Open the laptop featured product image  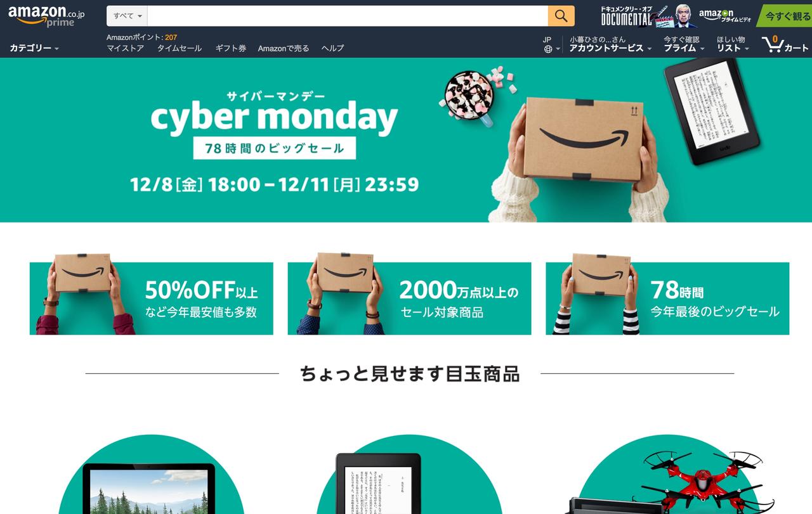click(x=151, y=488)
